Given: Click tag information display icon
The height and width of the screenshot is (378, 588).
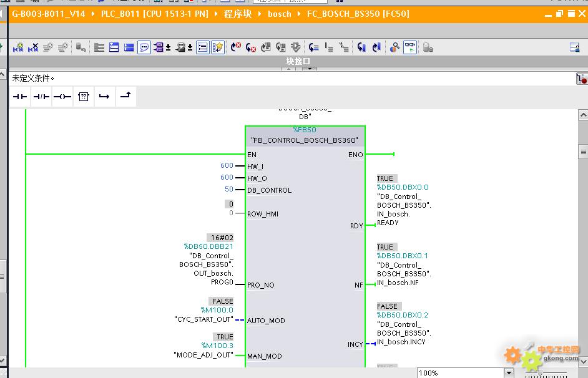Looking at the screenshot, I should coord(180,47).
